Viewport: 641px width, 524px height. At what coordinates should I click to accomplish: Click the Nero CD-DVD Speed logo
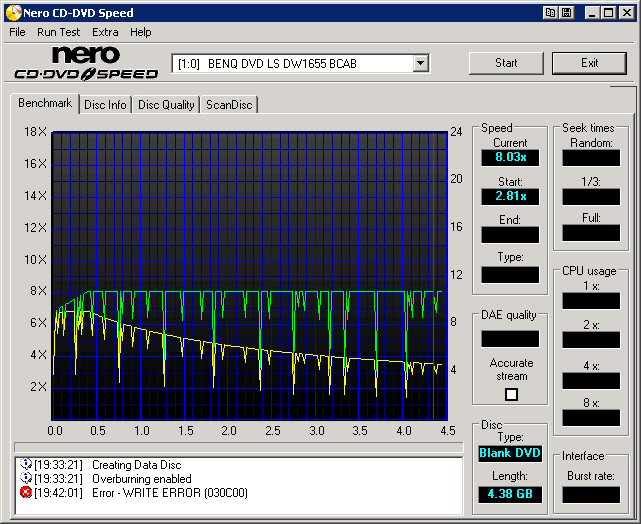[86, 63]
